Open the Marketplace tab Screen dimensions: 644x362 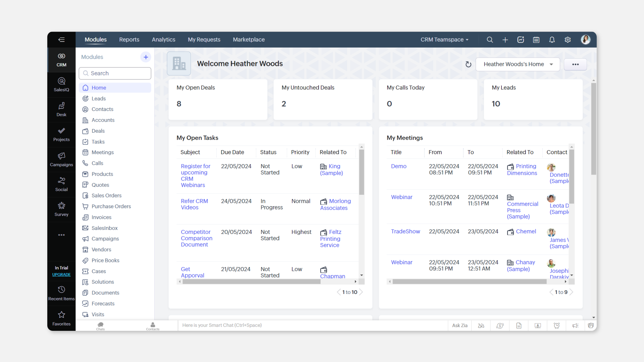[x=249, y=40]
